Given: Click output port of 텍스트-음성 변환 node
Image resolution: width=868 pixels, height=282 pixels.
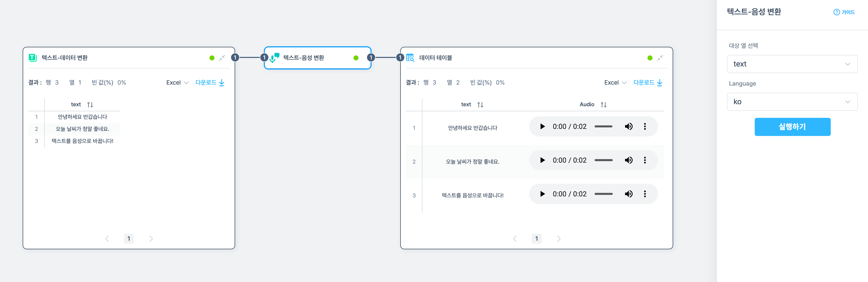Looking at the screenshot, I should pyautogui.click(x=371, y=58).
